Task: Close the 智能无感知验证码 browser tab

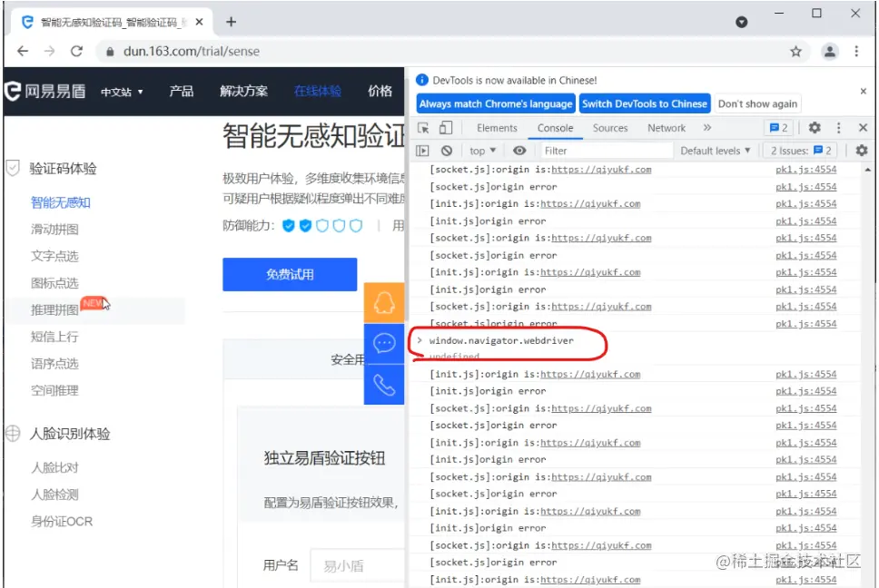Action: point(199,23)
